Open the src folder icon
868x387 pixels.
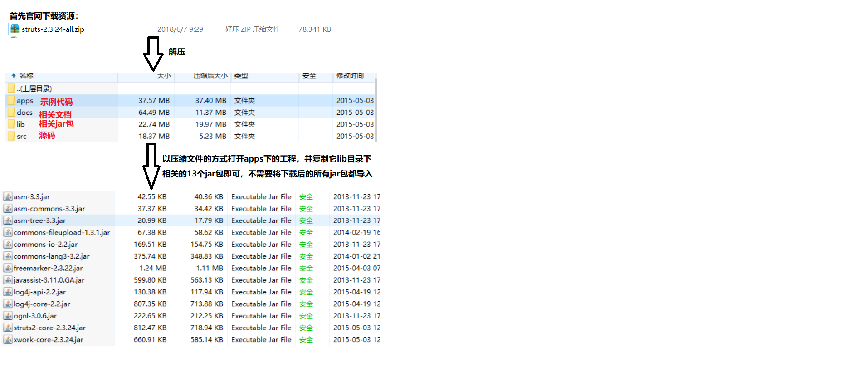coord(11,136)
